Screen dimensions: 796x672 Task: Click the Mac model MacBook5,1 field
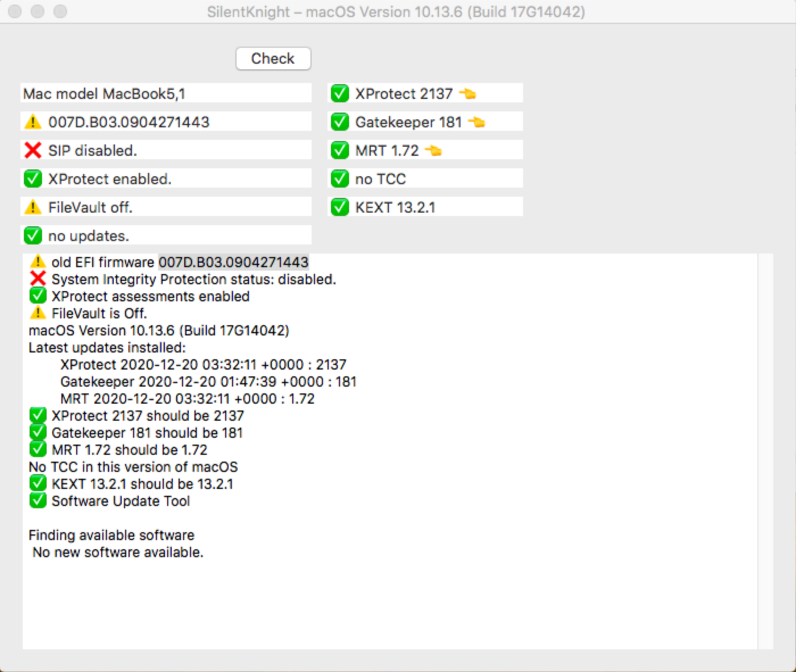166,93
